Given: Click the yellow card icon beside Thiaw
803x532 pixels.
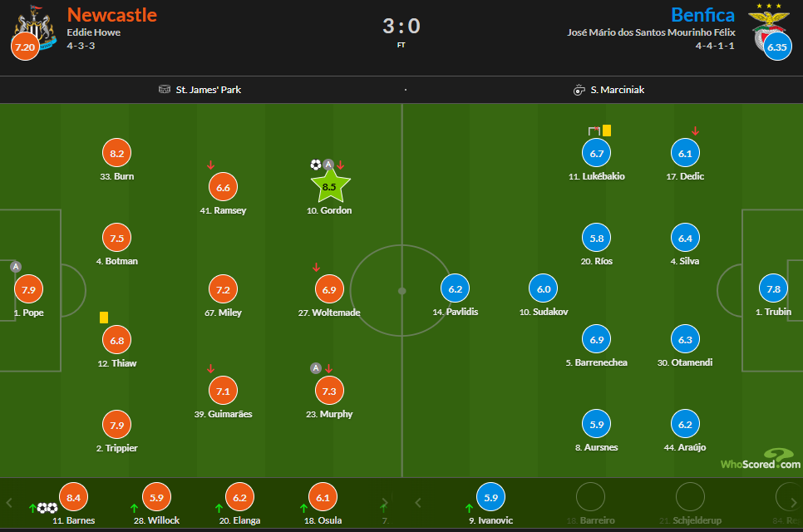Looking at the screenshot, I should pos(103,318).
